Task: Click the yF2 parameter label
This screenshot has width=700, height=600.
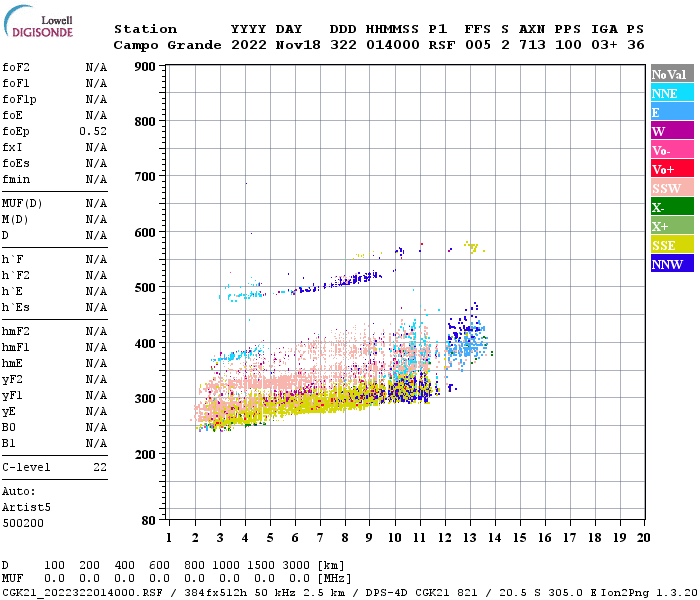Action: pyautogui.click(x=12, y=380)
